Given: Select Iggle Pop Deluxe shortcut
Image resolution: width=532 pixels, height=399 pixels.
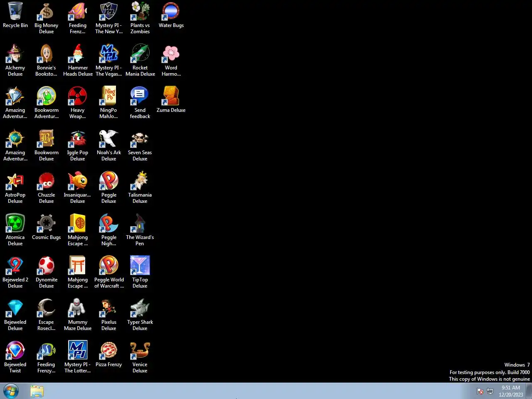Looking at the screenshot, I should (x=78, y=138).
